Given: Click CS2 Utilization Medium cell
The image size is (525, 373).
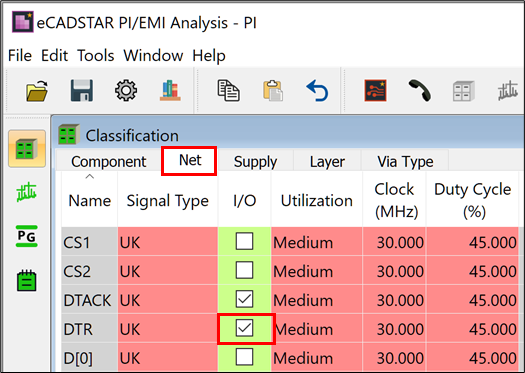Looking at the screenshot, I should (x=316, y=271).
